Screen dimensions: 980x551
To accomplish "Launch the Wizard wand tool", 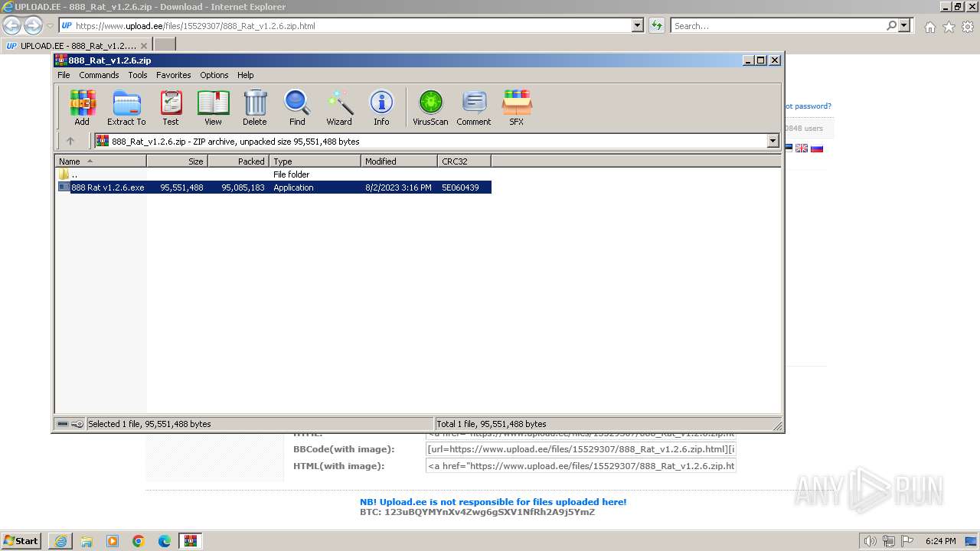I will click(x=339, y=107).
